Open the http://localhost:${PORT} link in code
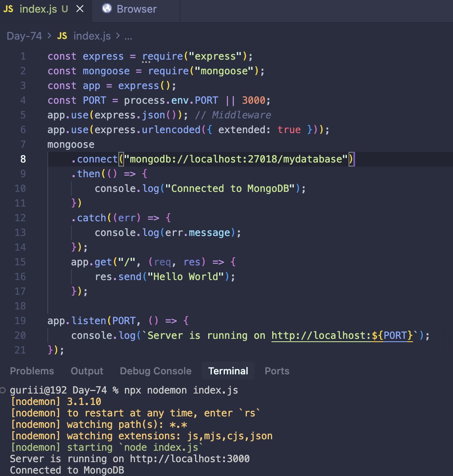 click(x=342, y=336)
